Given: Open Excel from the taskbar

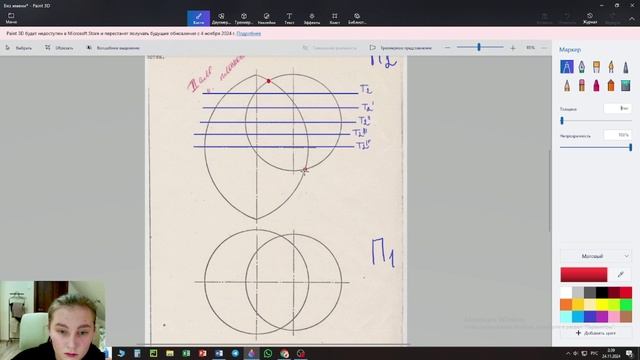Looking at the screenshot, I should tap(186, 353).
